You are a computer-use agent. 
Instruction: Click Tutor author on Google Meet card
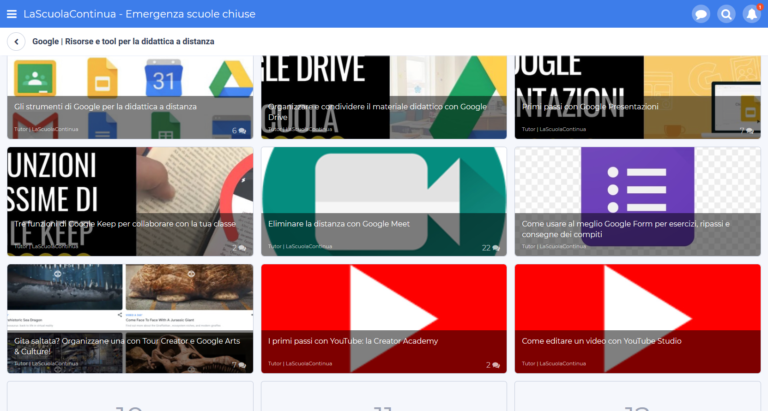pyautogui.click(x=300, y=246)
